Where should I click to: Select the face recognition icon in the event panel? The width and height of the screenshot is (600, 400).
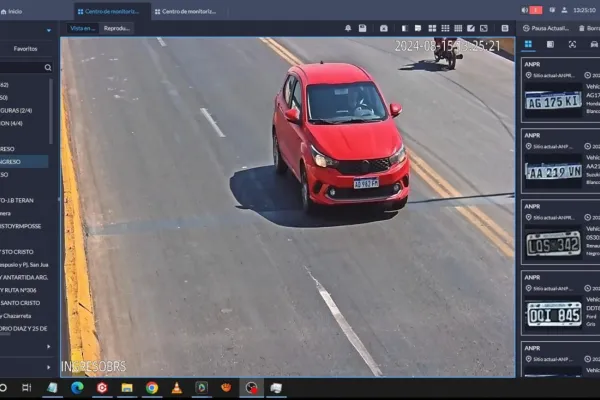(572, 44)
